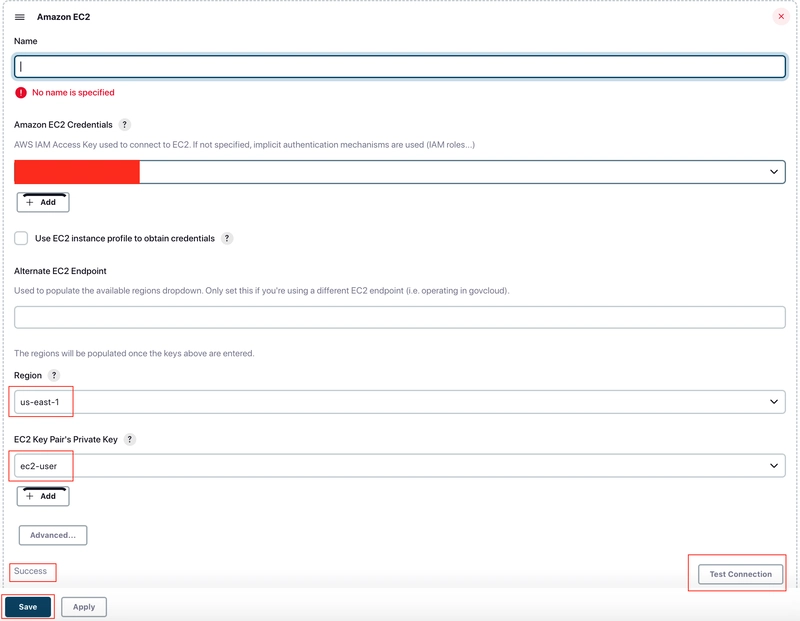Open the Region help icon
Screen dimensions: 800x621
[x=54, y=376]
